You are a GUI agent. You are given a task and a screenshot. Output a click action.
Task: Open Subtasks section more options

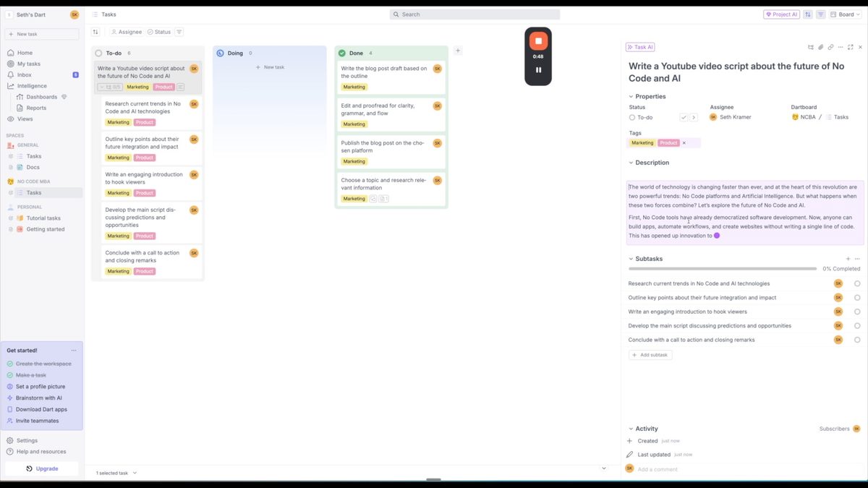coord(858,259)
